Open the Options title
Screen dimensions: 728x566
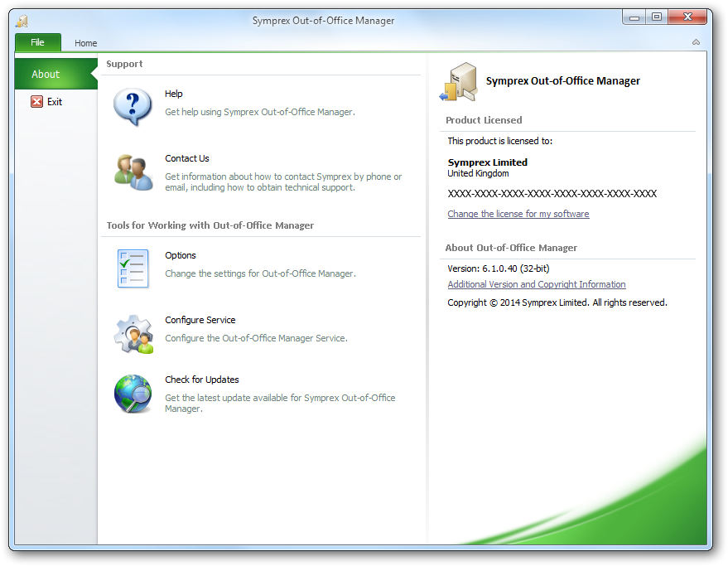click(x=181, y=255)
